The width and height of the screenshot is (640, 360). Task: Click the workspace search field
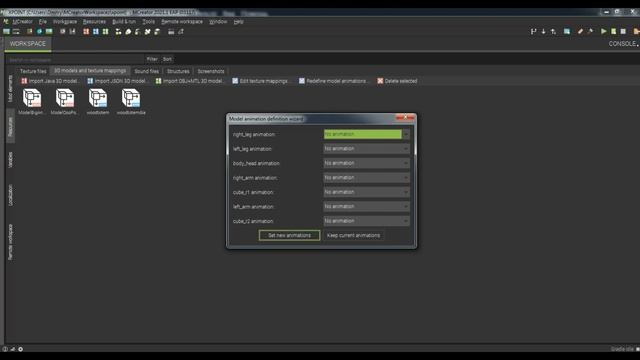75,59
